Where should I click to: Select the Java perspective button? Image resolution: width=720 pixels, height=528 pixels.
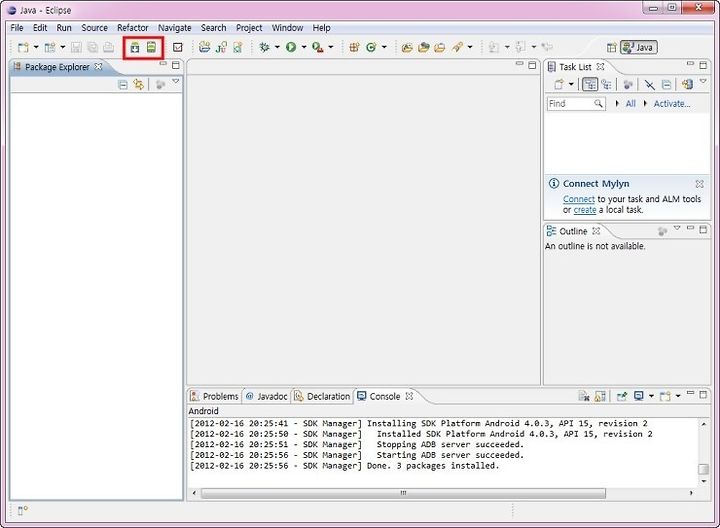point(639,47)
